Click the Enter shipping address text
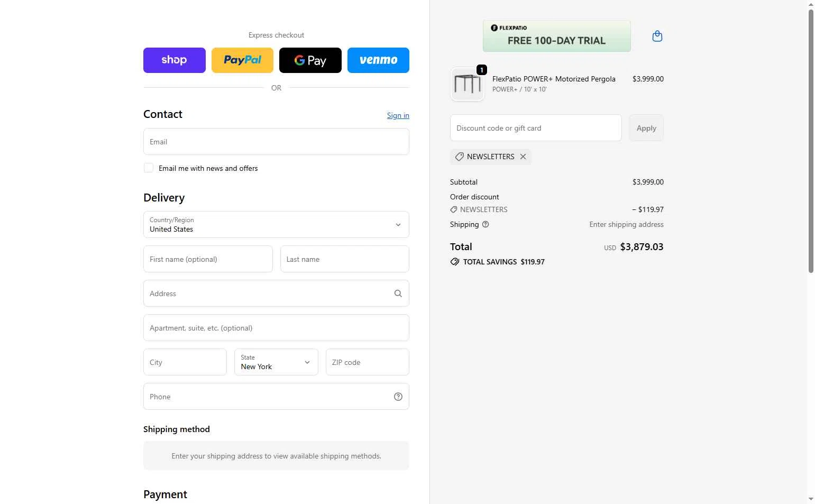Image resolution: width=815 pixels, height=504 pixels. tap(627, 224)
